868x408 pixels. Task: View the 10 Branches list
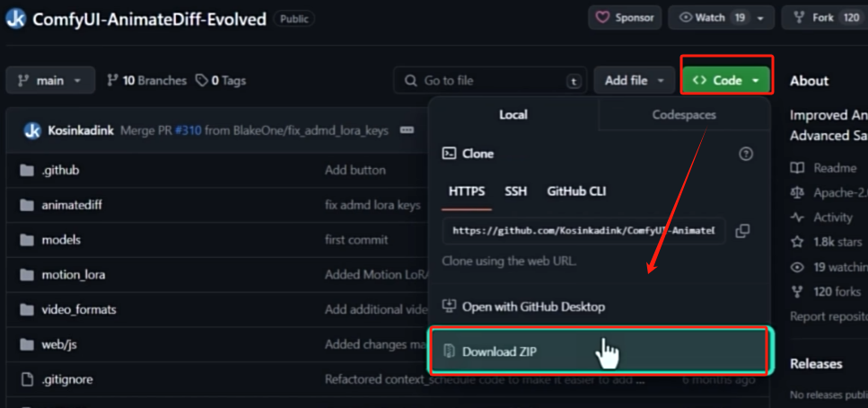click(x=146, y=81)
